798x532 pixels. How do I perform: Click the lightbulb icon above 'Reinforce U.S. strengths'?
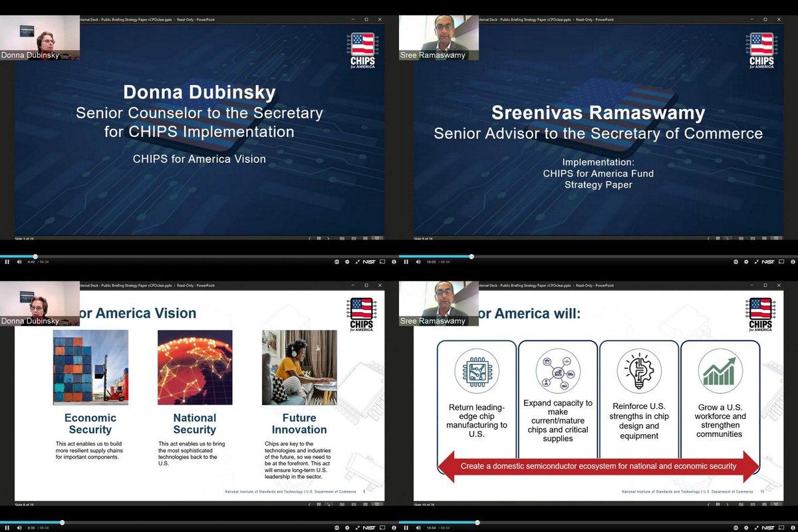coord(639,371)
